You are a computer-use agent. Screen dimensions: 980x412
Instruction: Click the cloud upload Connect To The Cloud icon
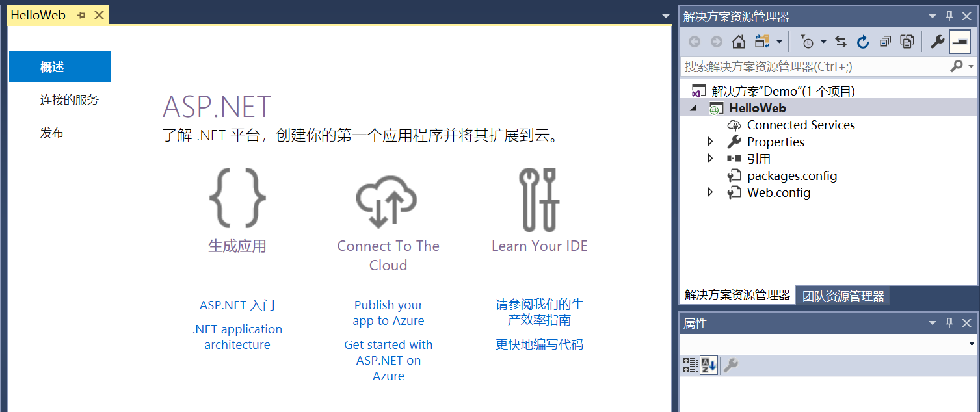coord(386,202)
